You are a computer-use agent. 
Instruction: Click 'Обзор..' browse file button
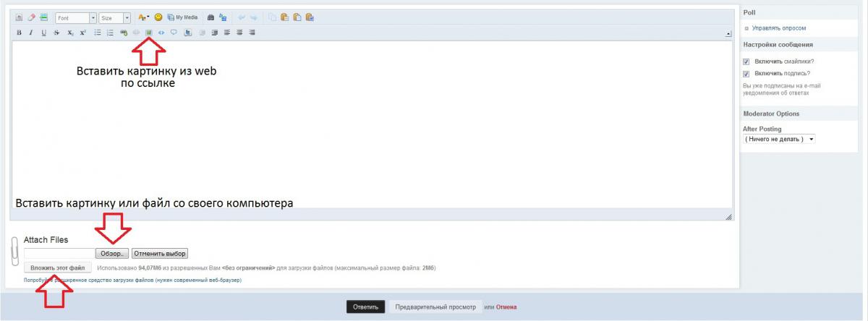[114, 254]
